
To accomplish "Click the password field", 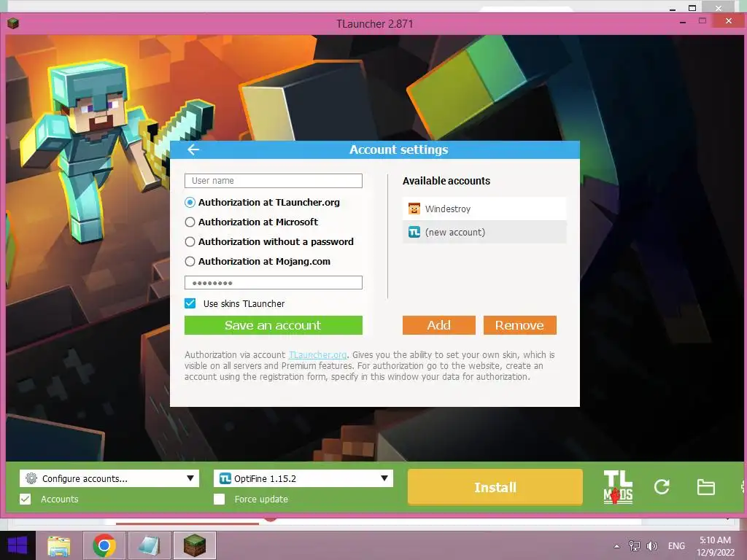I will pyautogui.click(x=274, y=283).
